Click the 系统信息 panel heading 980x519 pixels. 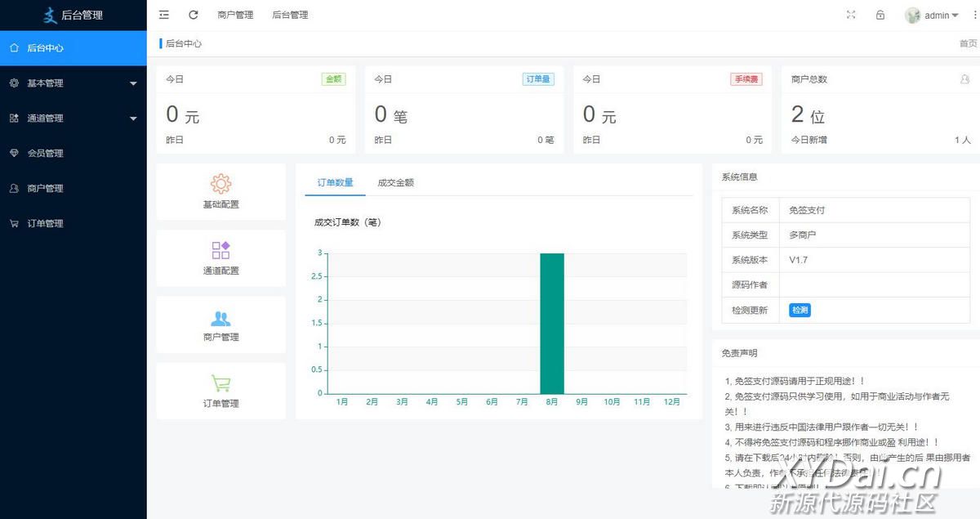(740, 177)
